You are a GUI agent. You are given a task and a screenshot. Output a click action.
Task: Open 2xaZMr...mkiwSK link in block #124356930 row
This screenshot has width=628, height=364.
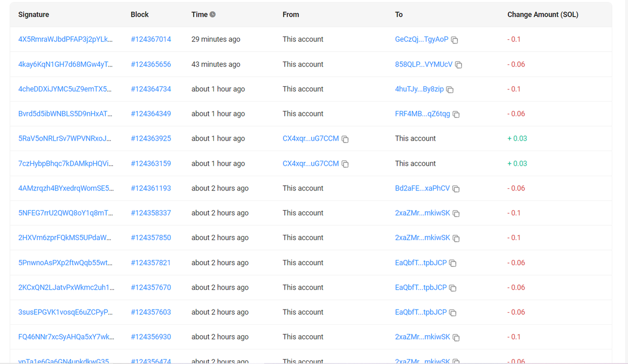[423, 337]
